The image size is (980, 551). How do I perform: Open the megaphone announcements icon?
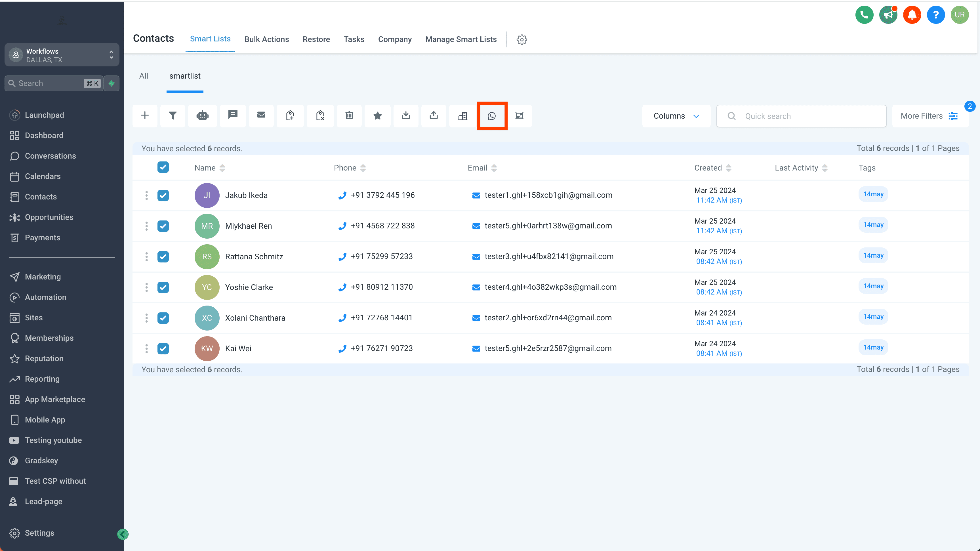pyautogui.click(x=888, y=15)
